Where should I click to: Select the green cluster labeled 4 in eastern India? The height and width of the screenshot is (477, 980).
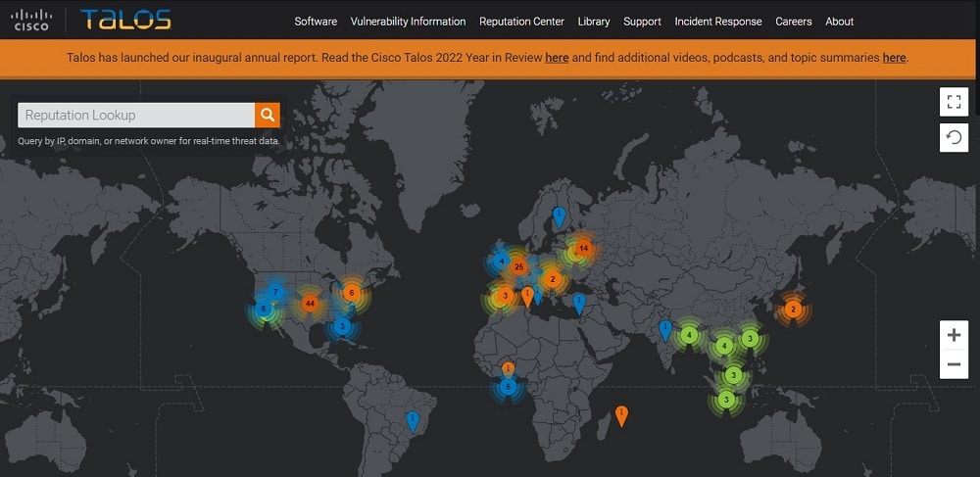point(689,335)
